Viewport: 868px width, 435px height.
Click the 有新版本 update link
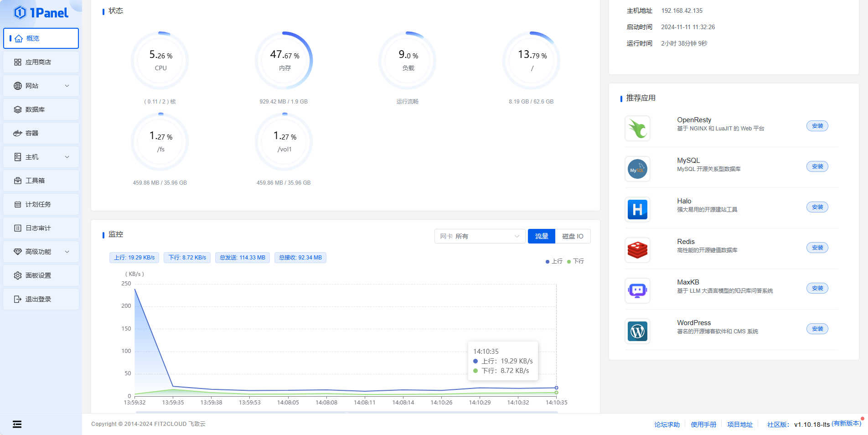click(x=847, y=423)
